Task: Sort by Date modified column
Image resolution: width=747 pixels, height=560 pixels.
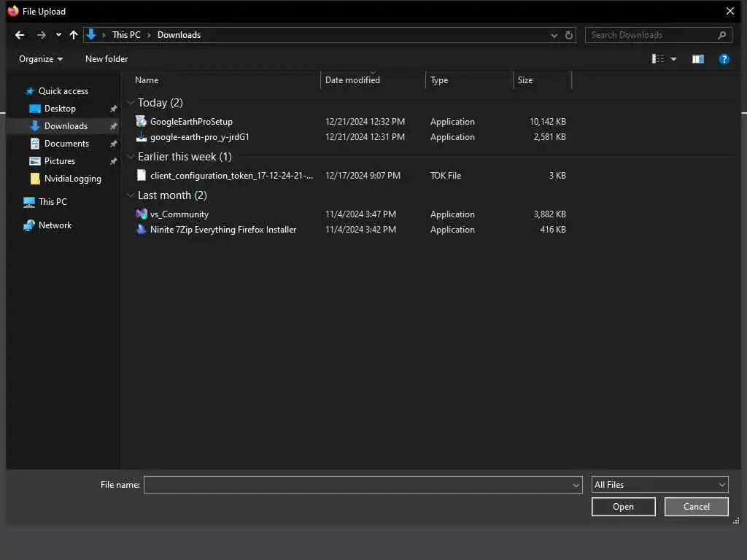Action: point(352,80)
